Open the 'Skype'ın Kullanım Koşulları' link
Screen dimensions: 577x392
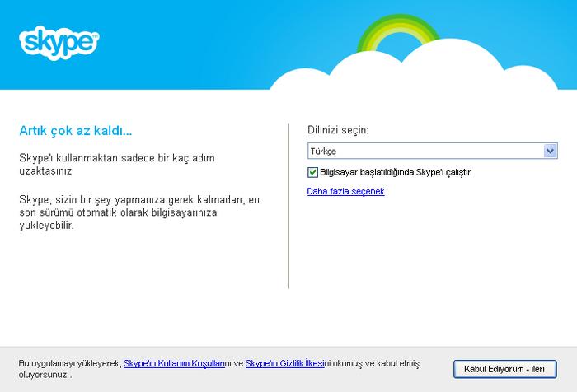[174, 362]
